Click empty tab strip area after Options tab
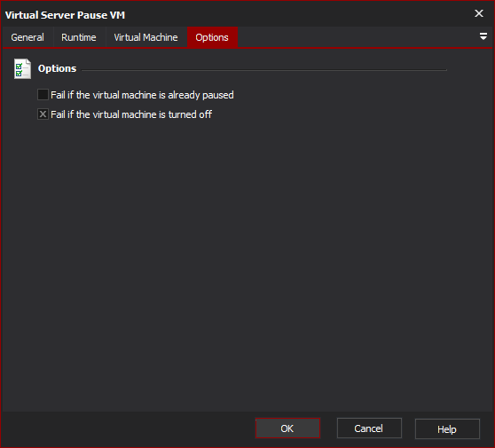Viewport: 495px width, 448px height. point(357,37)
